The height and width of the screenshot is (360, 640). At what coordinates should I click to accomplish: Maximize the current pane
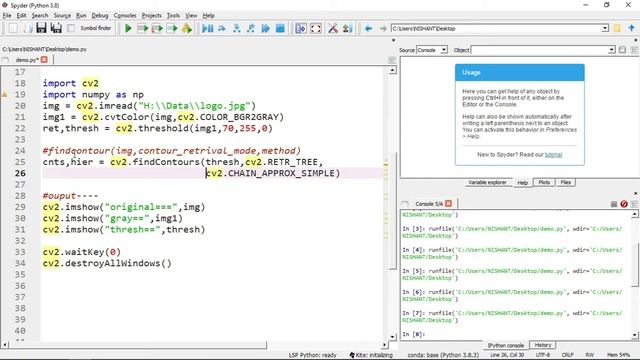(301, 29)
